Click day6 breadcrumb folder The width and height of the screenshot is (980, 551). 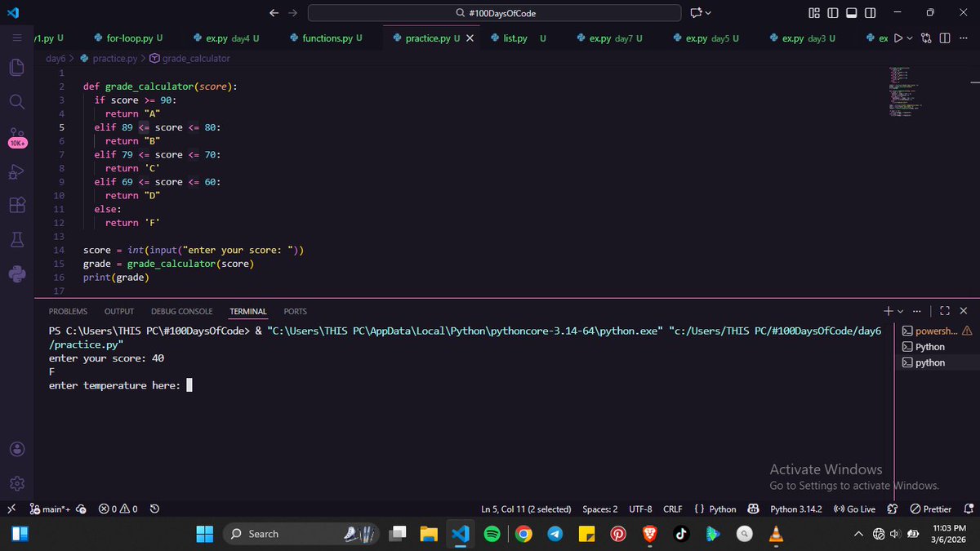pyautogui.click(x=56, y=58)
